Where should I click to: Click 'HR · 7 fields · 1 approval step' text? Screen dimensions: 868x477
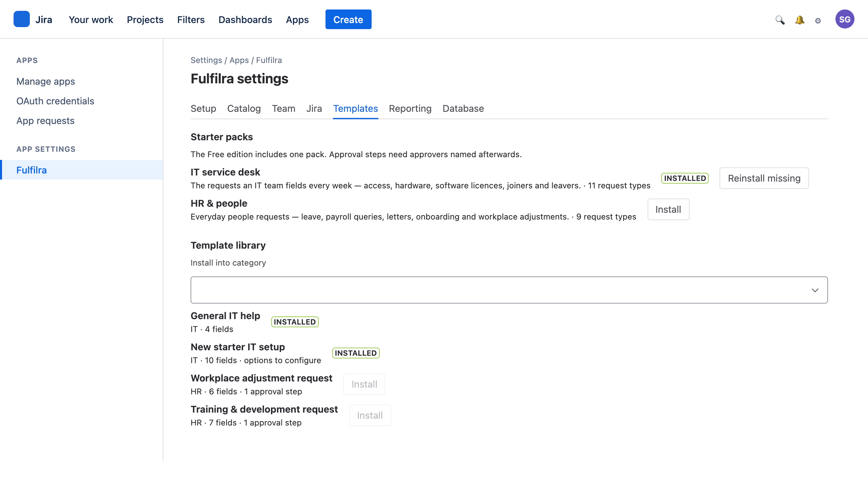(246, 423)
